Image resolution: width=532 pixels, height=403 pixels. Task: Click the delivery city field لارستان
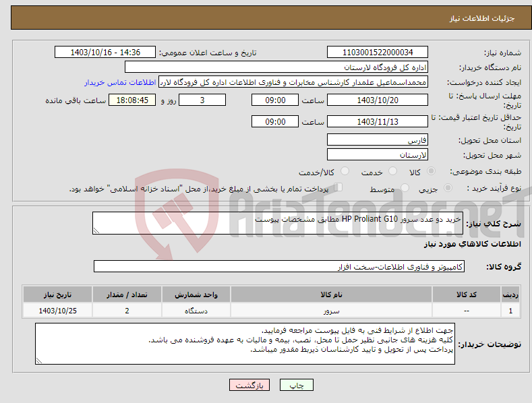(378, 155)
